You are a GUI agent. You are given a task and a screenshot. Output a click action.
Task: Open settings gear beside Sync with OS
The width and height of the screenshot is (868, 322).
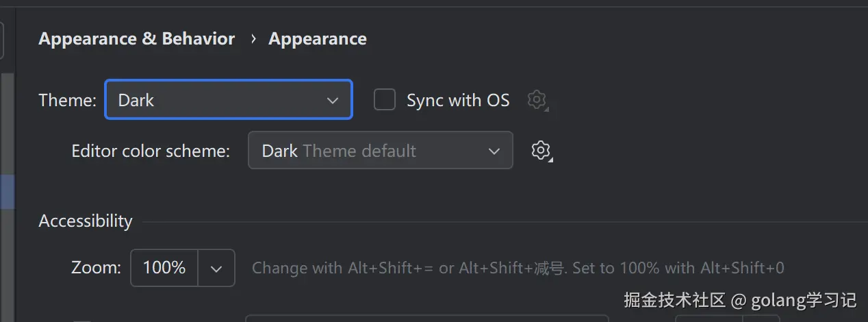click(x=538, y=100)
